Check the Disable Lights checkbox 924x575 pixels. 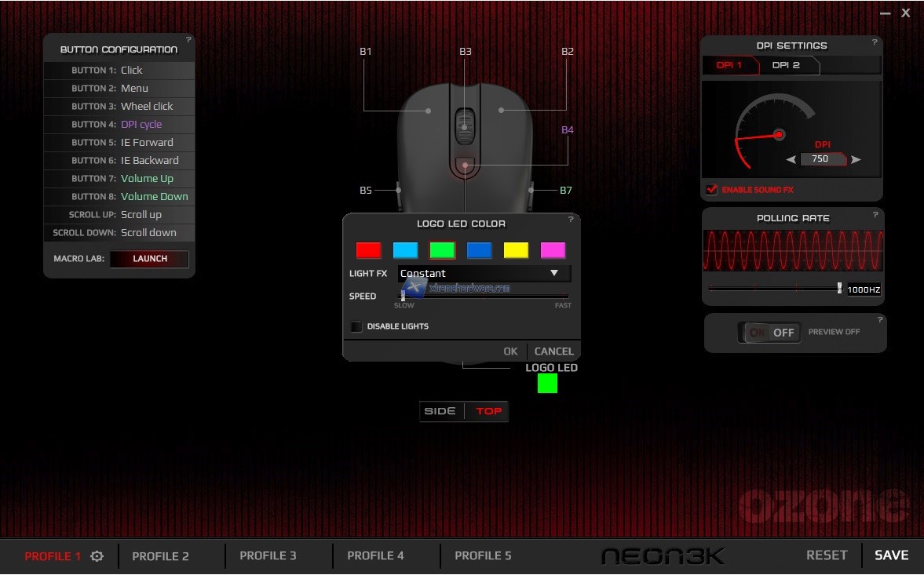[357, 326]
